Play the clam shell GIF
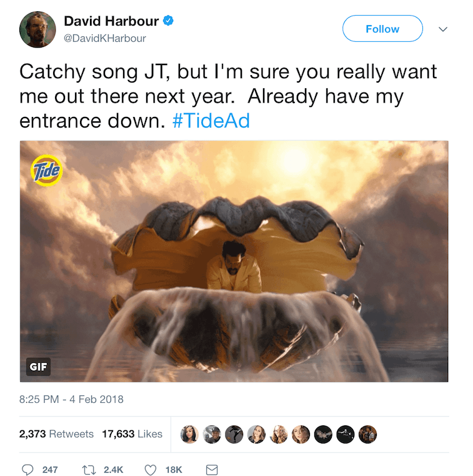The image size is (473, 476). tap(234, 261)
